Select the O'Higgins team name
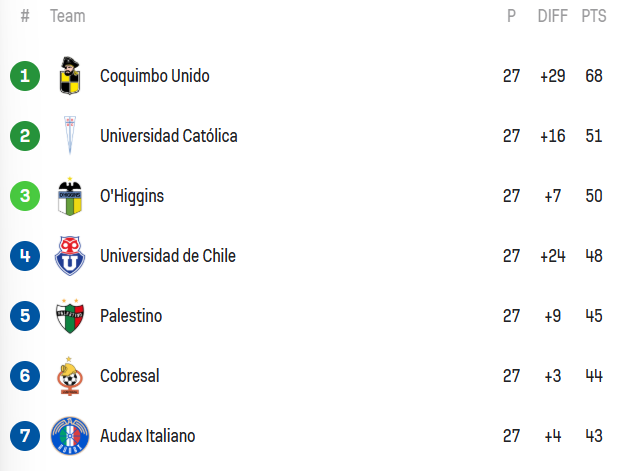Screen dimensions: 618x471 pyautogui.click(x=131, y=196)
